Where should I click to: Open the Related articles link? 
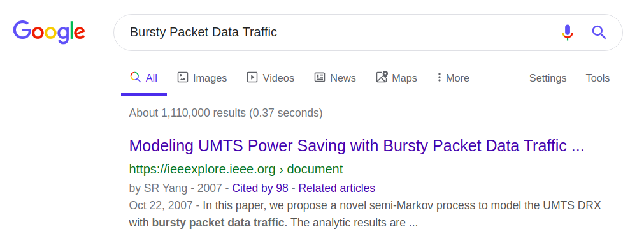tap(336, 188)
